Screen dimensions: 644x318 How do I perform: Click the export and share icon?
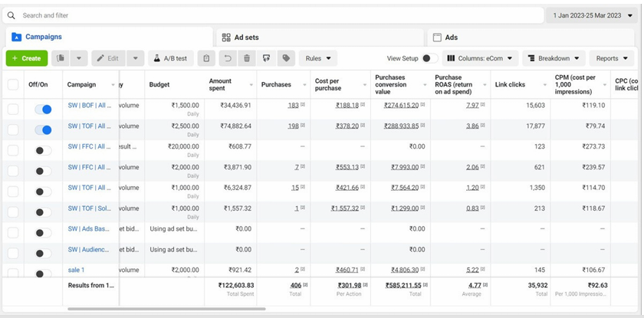click(x=266, y=58)
